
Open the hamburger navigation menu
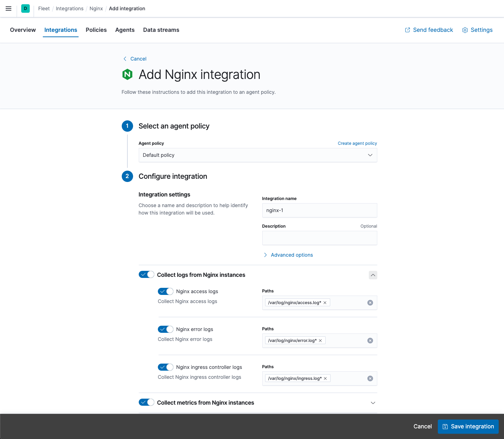(x=8, y=8)
